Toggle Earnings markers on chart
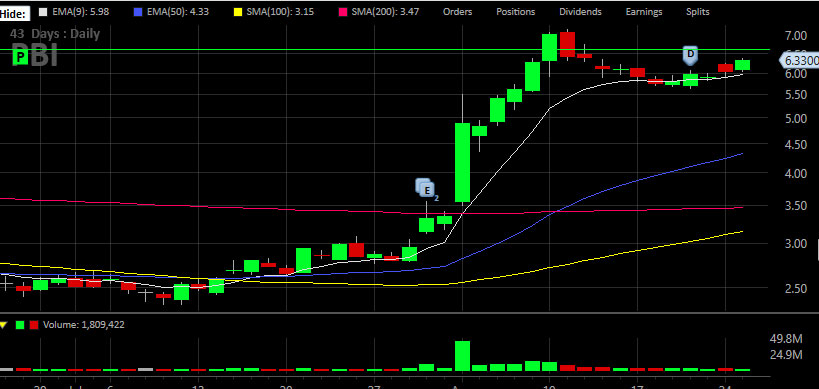This screenshot has width=819, height=389. coord(644,11)
